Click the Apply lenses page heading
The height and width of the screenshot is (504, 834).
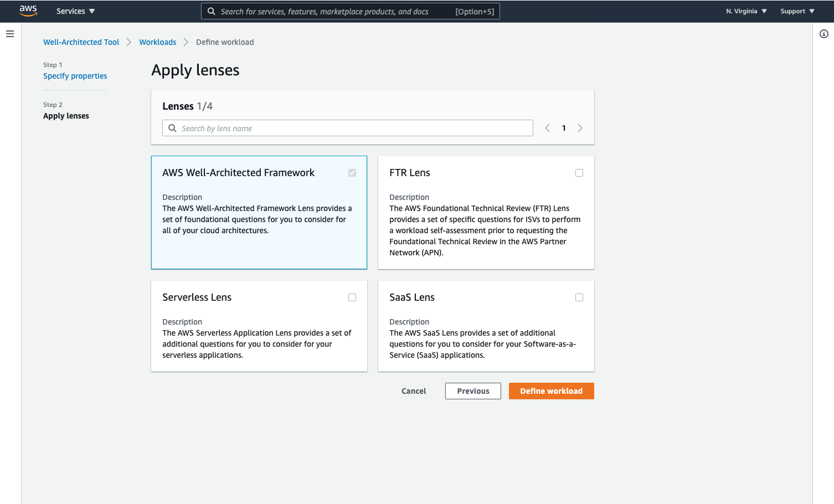click(x=195, y=70)
